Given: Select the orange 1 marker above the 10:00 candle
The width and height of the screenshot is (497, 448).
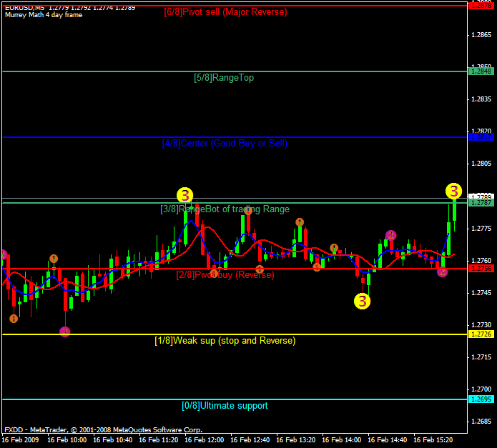Looking at the screenshot, I should pyautogui.click(x=54, y=259).
